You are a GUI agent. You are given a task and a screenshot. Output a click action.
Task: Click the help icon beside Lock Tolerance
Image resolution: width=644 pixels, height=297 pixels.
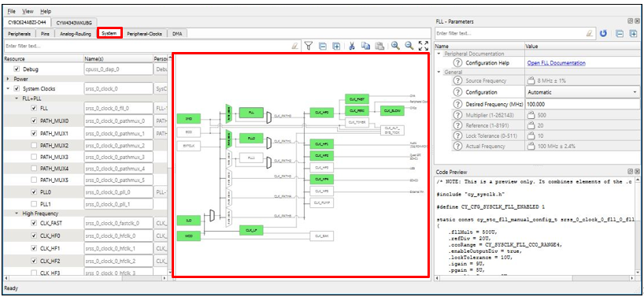(457, 136)
